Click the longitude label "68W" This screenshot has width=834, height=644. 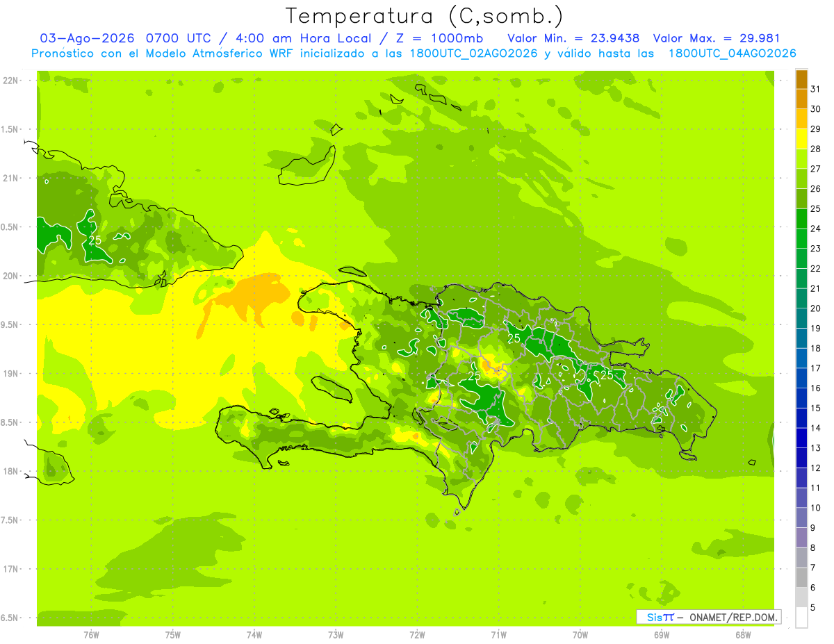743,635
